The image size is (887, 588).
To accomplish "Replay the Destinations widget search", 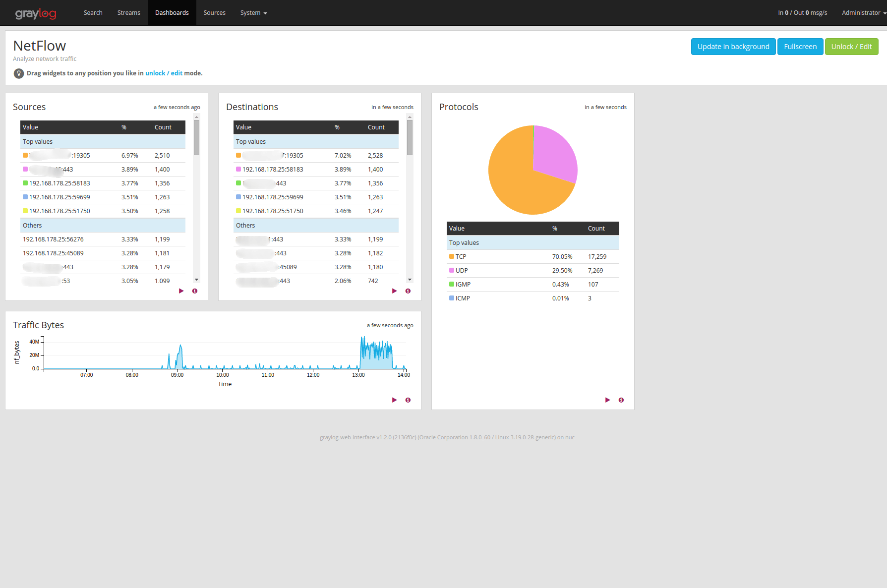I will pyautogui.click(x=394, y=291).
